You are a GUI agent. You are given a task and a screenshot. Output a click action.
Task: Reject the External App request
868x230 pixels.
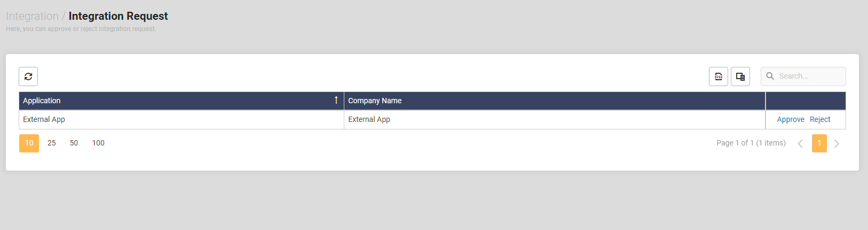coord(820,120)
